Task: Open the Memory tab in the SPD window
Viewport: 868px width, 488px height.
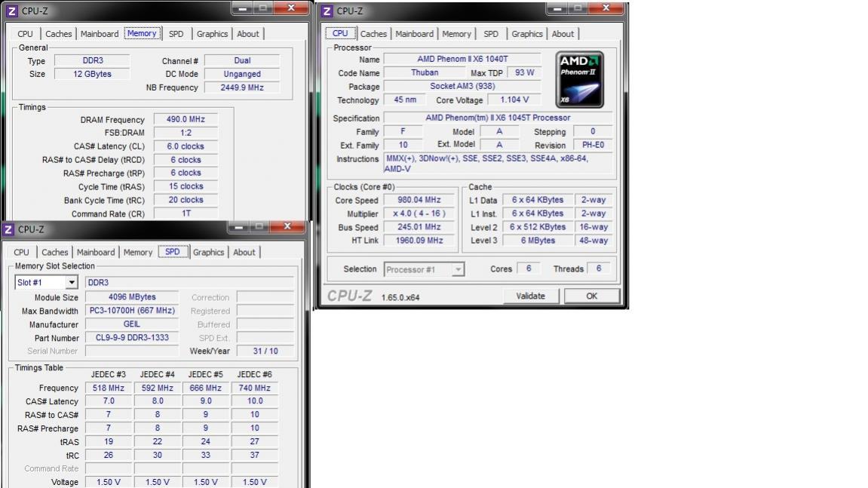Action: click(x=138, y=252)
